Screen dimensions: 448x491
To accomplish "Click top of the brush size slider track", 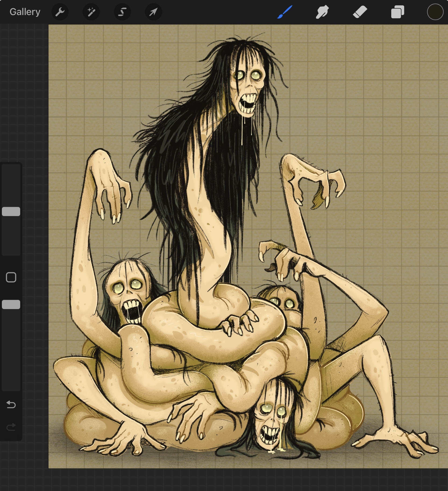I will [x=11, y=169].
